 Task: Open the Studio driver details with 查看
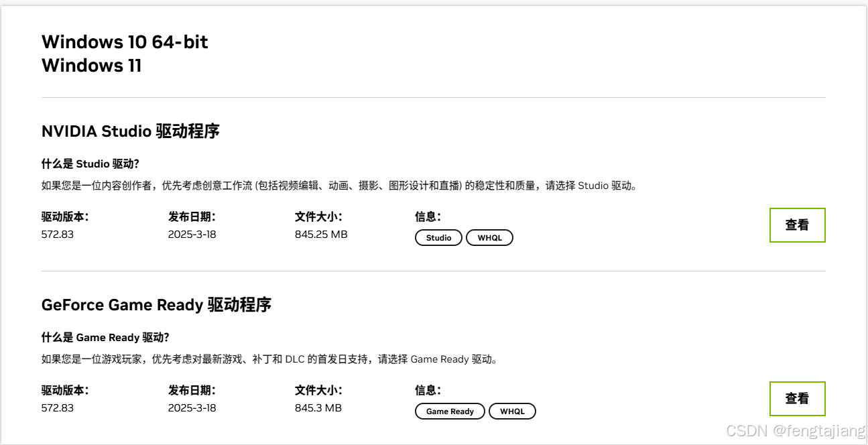tap(797, 225)
